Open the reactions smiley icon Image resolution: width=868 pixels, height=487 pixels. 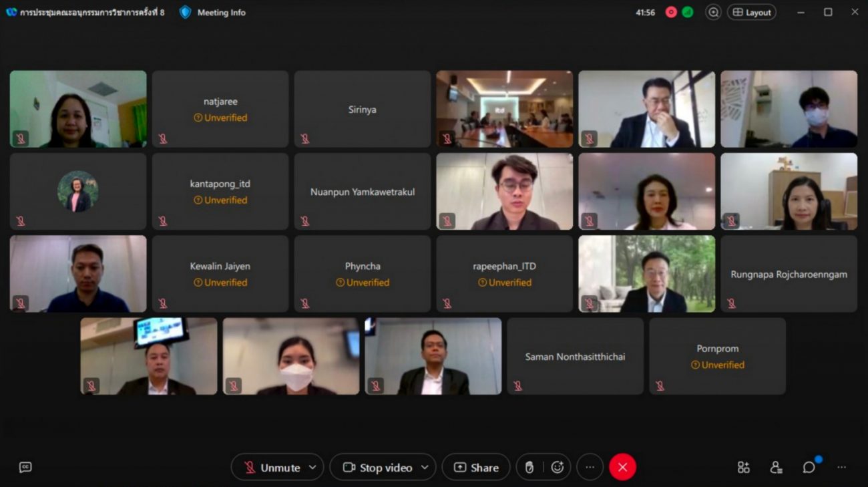click(x=558, y=468)
